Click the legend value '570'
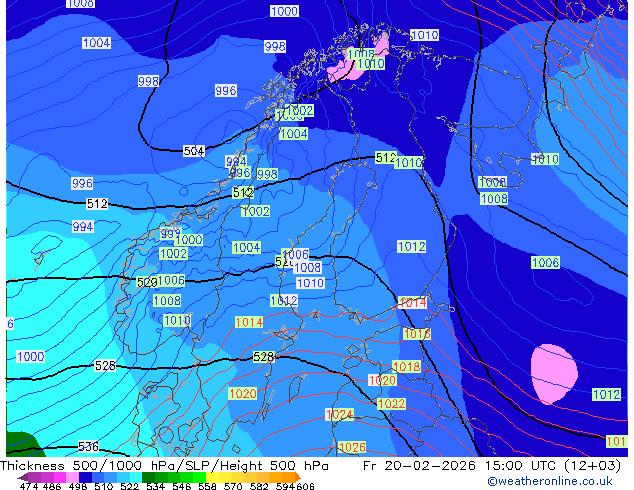 tap(233, 486)
